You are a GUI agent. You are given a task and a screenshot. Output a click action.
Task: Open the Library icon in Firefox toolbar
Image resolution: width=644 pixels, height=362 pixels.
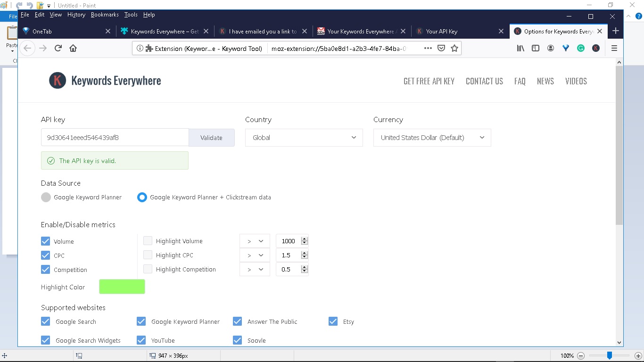(x=520, y=48)
